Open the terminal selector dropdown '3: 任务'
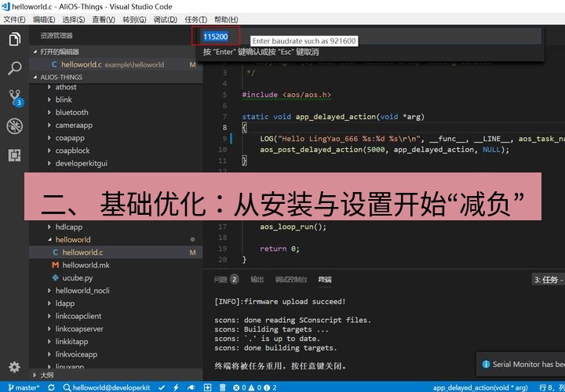Viewport: 565px width, 392px height. tap(548, 280)
